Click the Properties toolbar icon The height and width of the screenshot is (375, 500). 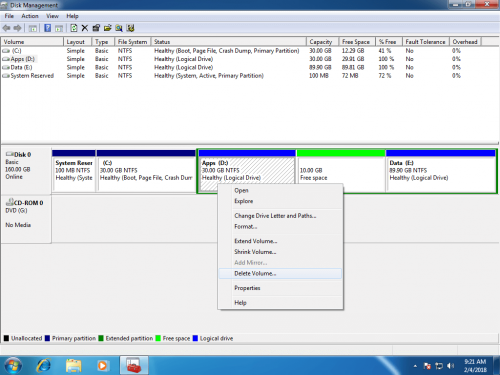(96, 28)
